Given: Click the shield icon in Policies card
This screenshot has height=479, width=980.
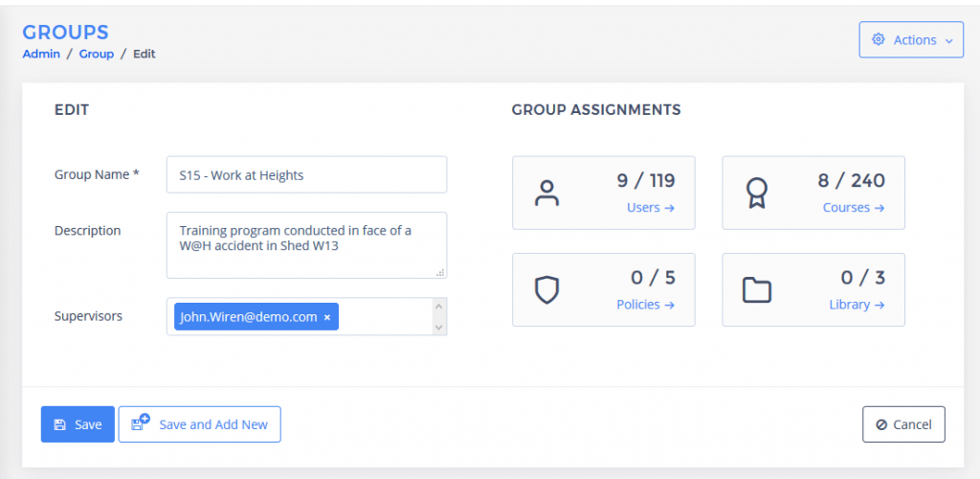Looking at the screenshot, I should [x=546, y=290].
